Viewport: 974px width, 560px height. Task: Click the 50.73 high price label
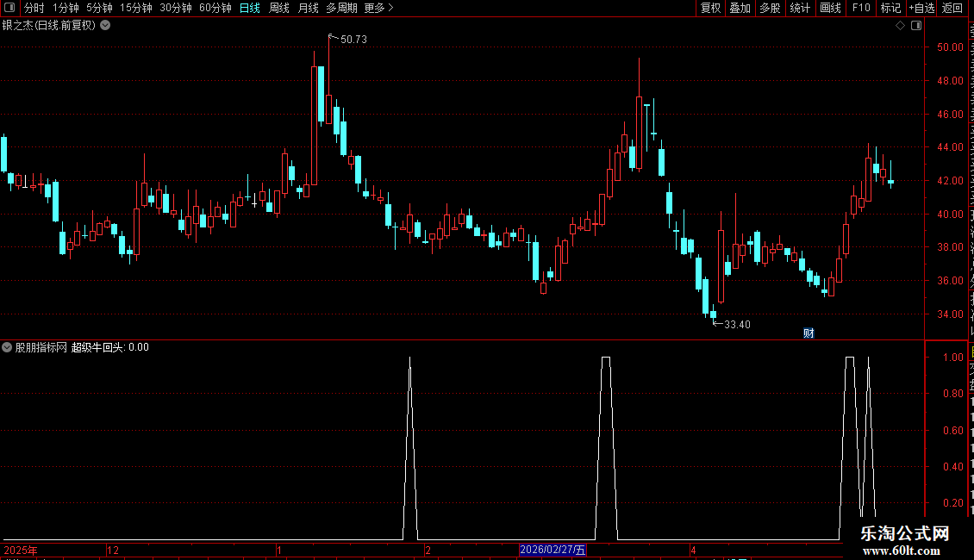(x=353, y=39)
